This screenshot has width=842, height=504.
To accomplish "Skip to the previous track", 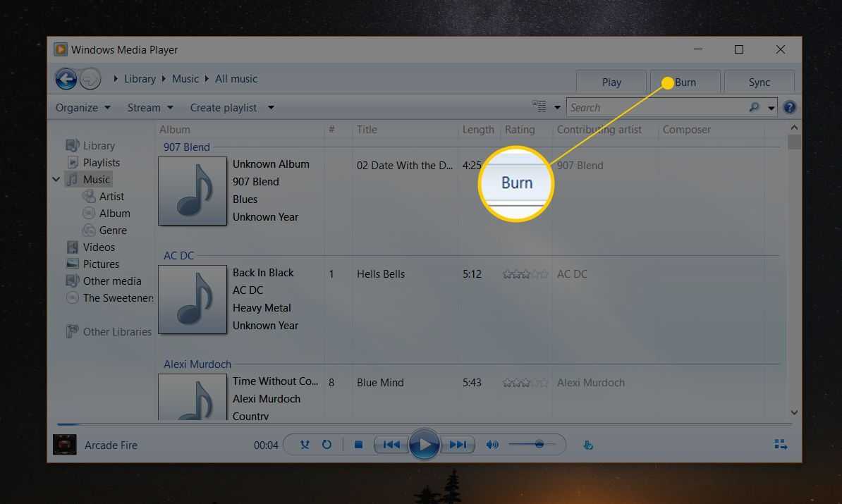I will 391,445.
